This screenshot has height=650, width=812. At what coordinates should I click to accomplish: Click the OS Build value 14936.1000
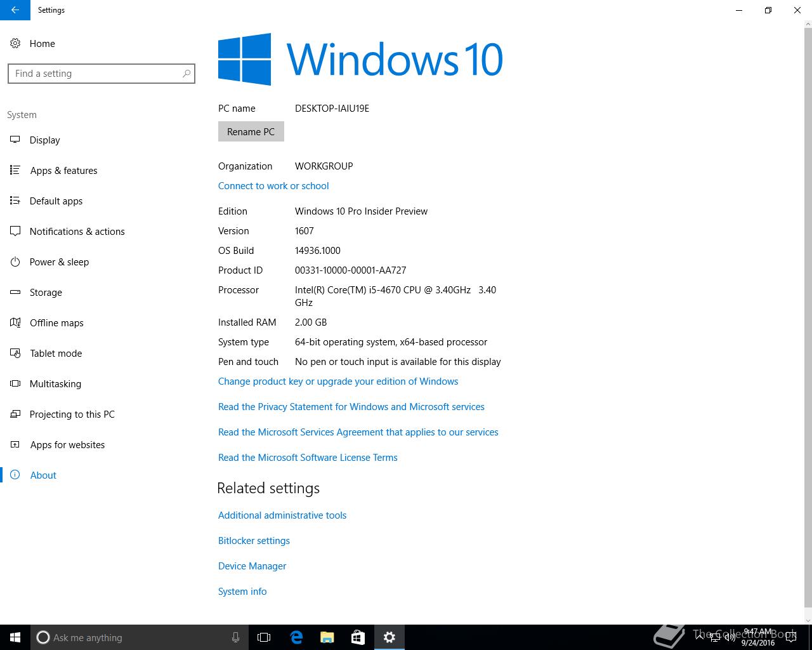point(318,251)
